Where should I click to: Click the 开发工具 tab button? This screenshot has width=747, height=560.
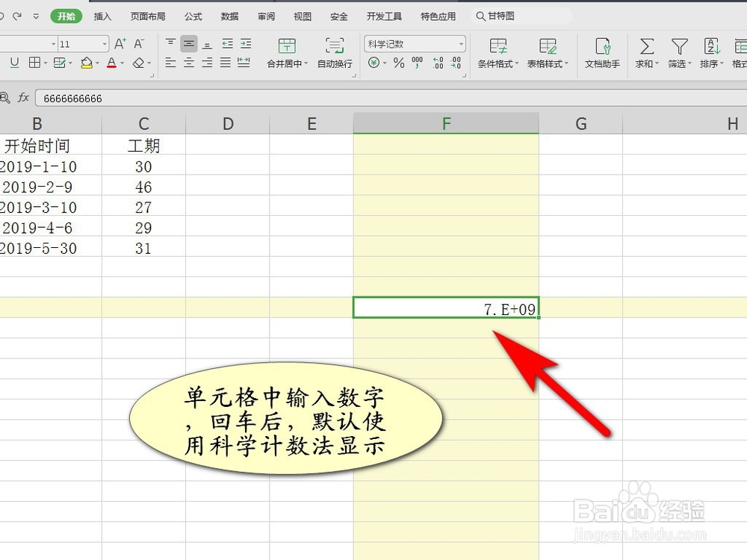[383, 16]
